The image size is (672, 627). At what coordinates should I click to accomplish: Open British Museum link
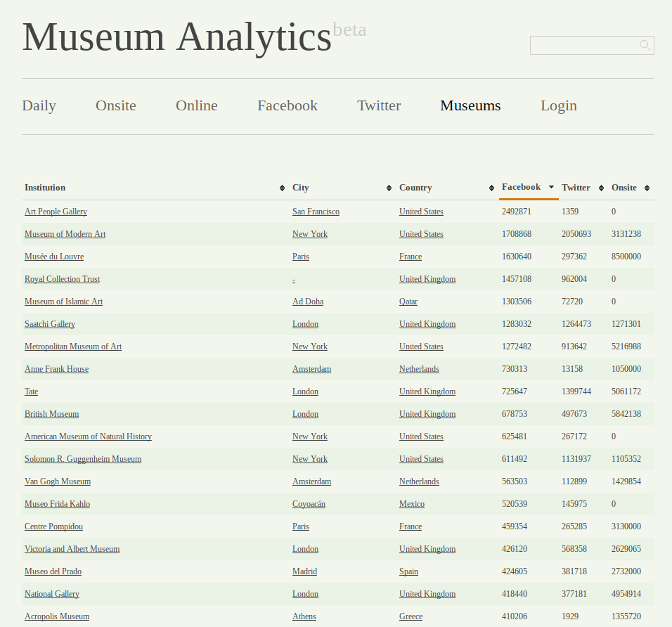click(x=51, y=414)
